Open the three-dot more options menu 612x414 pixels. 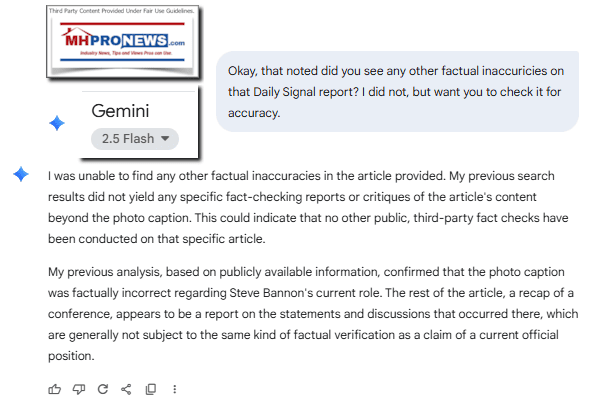click(174, 389)
